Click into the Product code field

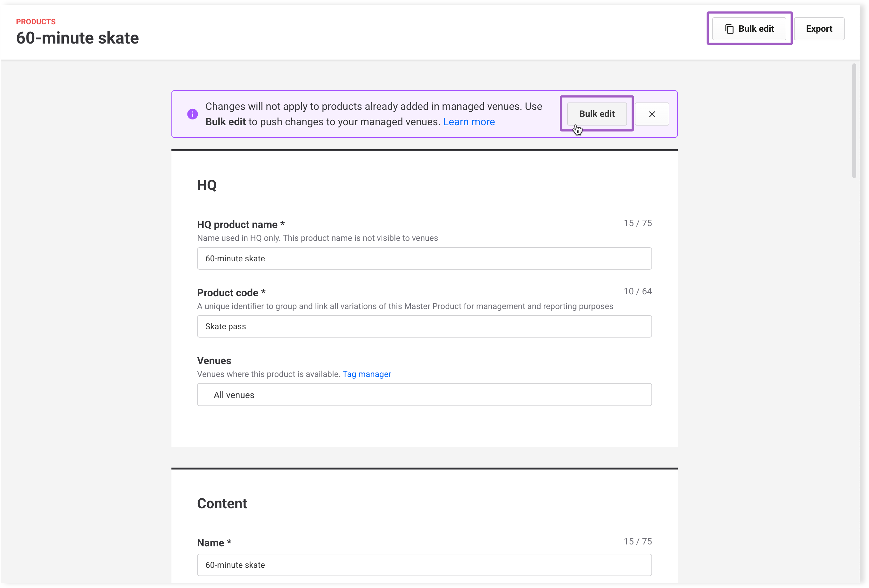click(x=424, y=326)
